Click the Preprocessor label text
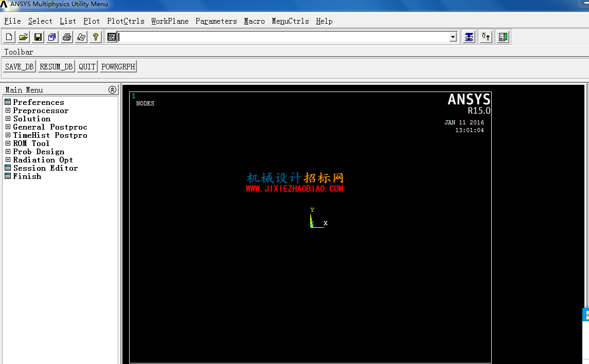The height and width of the screenshot is (364, 589). [41, 111]
